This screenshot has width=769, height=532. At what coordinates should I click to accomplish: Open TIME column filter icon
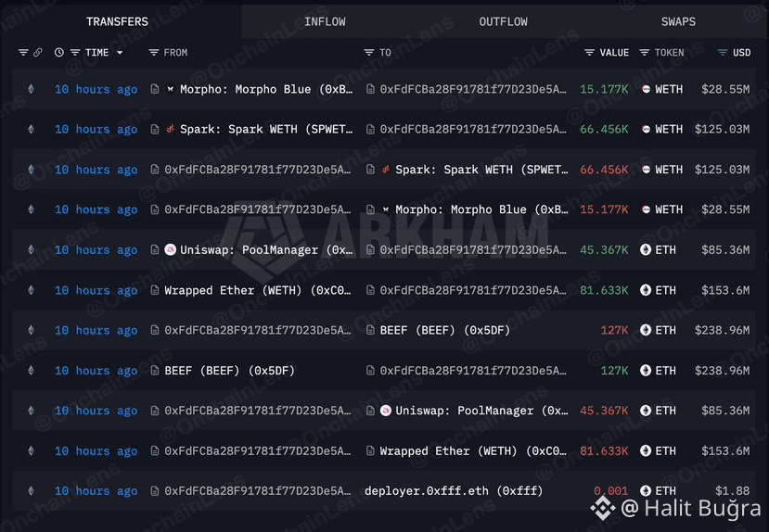(x=75, y=53)
